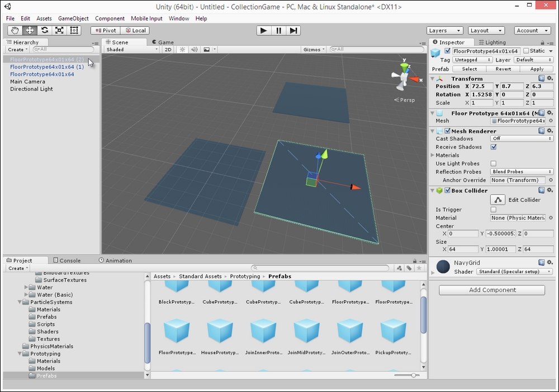This screenshot has width=559, height=392.
Task: Enable the Is Trigger checkbox
Action: pyautogui.click(x=493, y=209)
